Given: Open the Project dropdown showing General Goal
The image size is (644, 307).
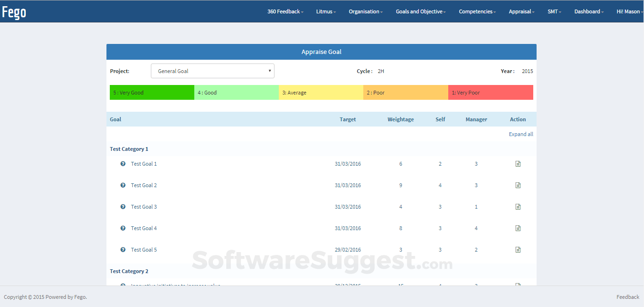Looking at the screenshot, I should pos(212,70).
